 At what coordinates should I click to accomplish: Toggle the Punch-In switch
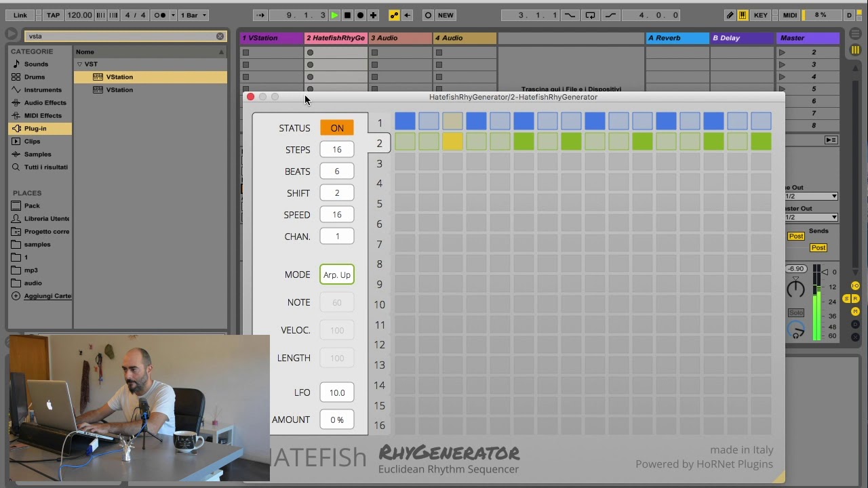point(570,15)
